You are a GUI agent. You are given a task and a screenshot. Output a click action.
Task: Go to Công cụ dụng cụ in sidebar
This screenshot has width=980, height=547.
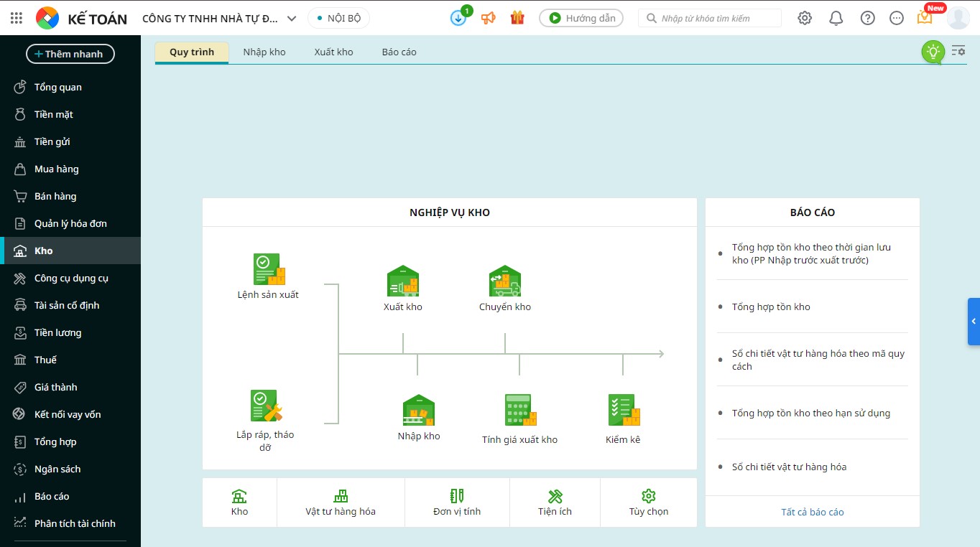point(70,278)
